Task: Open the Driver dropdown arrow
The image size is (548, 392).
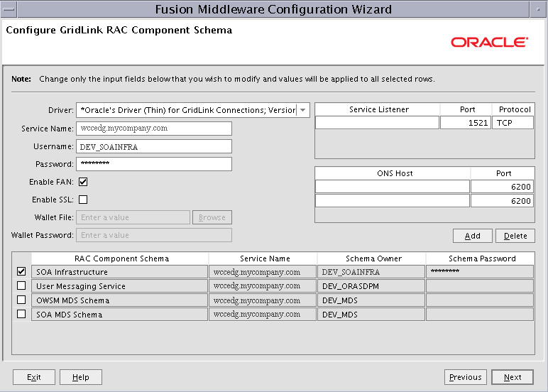Action: pos(303,110)
